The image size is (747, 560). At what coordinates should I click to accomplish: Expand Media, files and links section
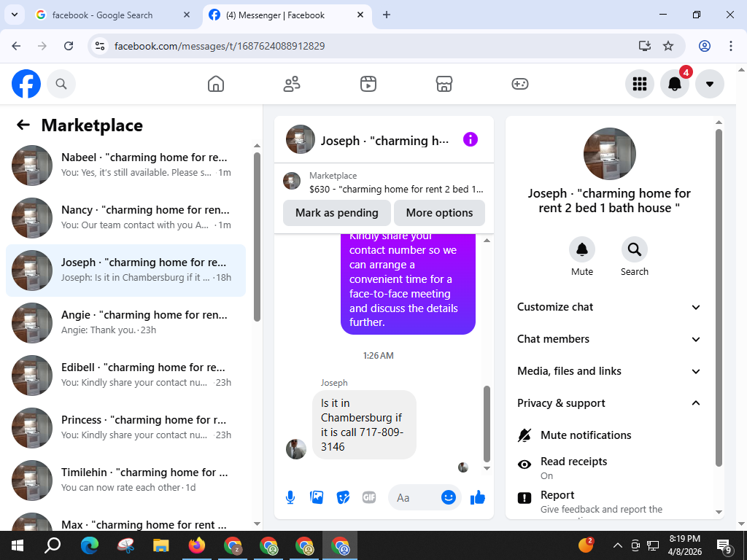(609, 371)
